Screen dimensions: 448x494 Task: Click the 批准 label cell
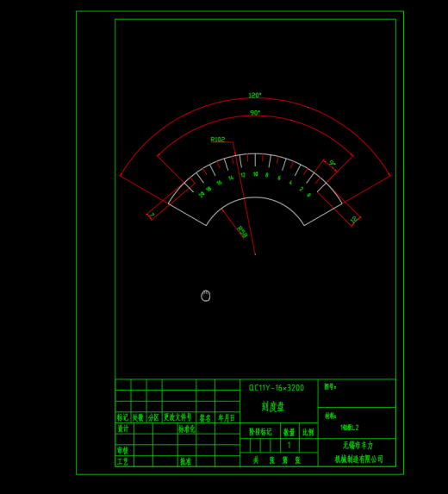click(186, 461)
